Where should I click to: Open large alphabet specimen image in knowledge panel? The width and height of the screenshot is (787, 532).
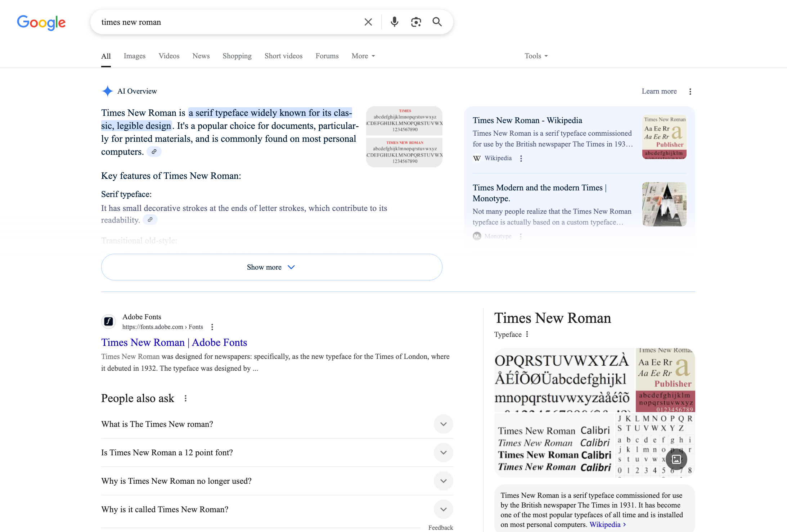(x=565, y=380)
